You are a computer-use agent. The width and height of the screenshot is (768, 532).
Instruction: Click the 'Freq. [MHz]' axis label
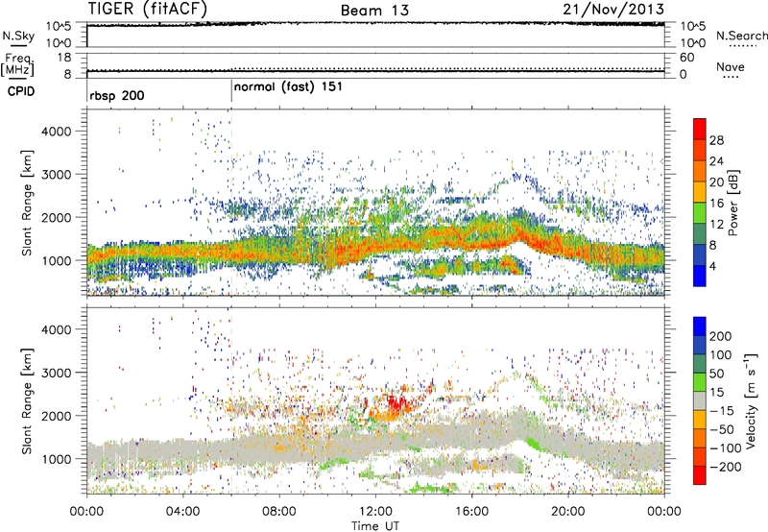click(18, 65)
